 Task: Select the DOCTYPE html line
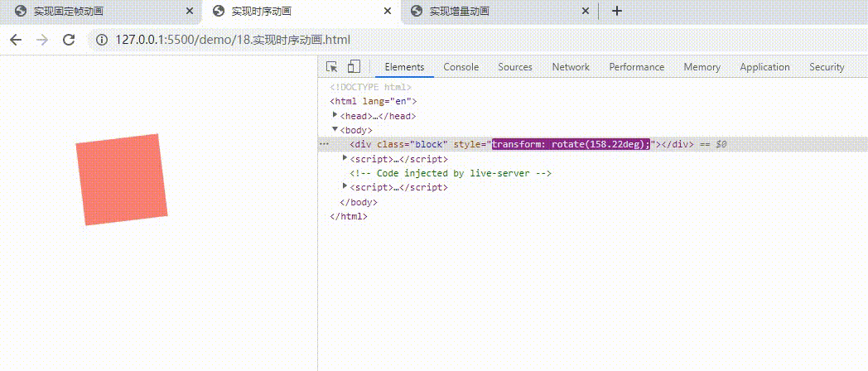click(x=371, y=87)
